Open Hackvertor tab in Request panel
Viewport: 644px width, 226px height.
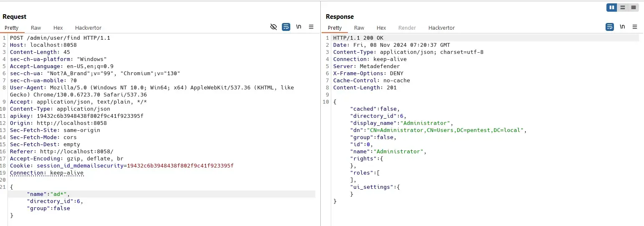point(88,28)
